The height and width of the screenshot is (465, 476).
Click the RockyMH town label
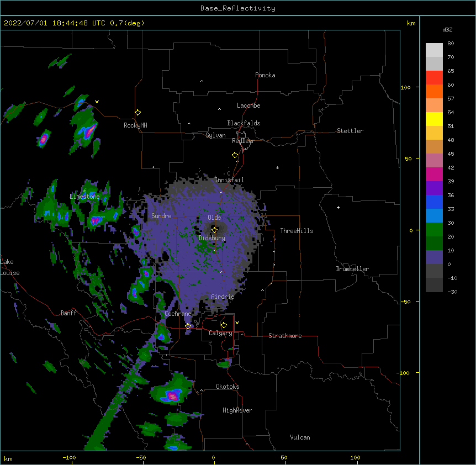[x=135, y=125]
